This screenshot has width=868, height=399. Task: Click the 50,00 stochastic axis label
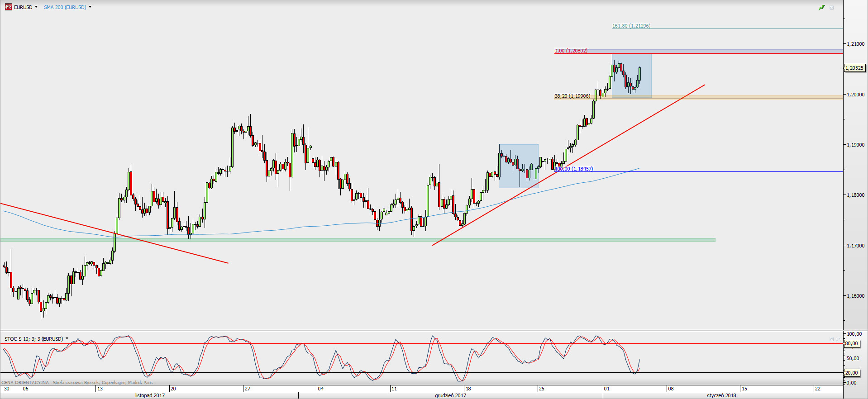853,358
